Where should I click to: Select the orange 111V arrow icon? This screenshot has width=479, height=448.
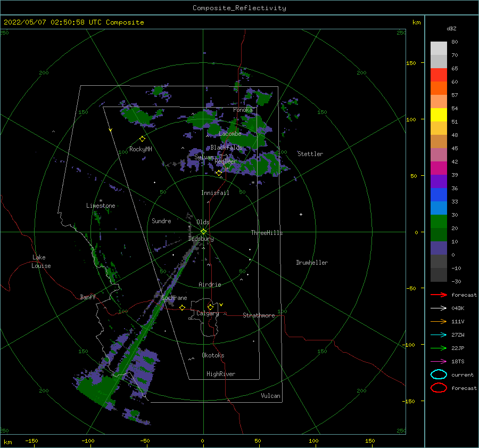coord(439,321)
